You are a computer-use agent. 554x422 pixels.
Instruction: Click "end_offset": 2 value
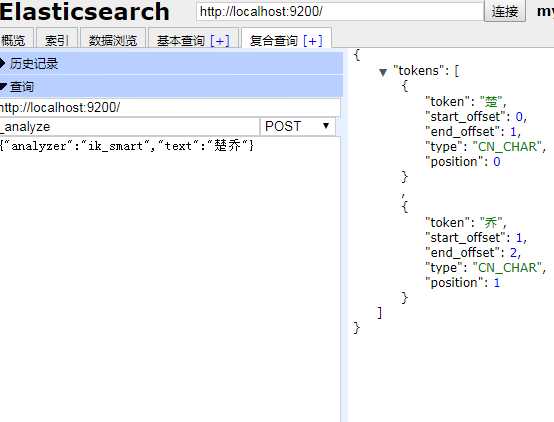tap(513, 252)
